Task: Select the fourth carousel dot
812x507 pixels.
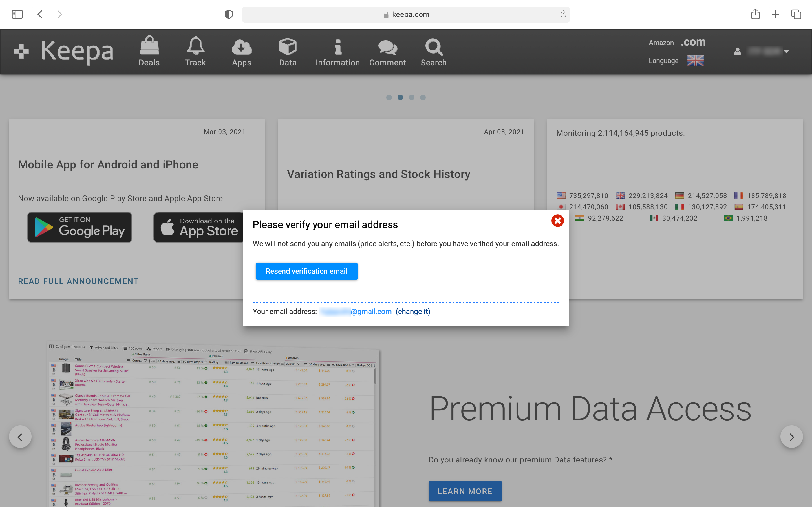Action: [x=423, y=97]
